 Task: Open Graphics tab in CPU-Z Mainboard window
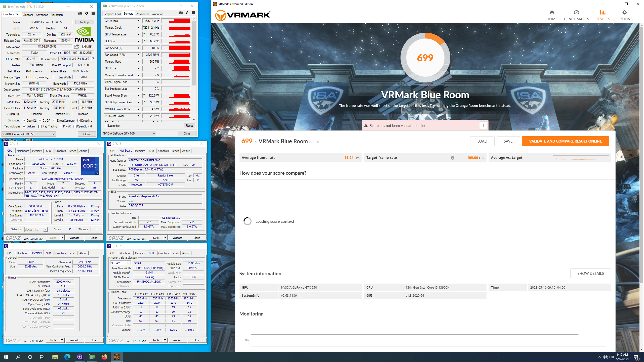pos(164,151)
